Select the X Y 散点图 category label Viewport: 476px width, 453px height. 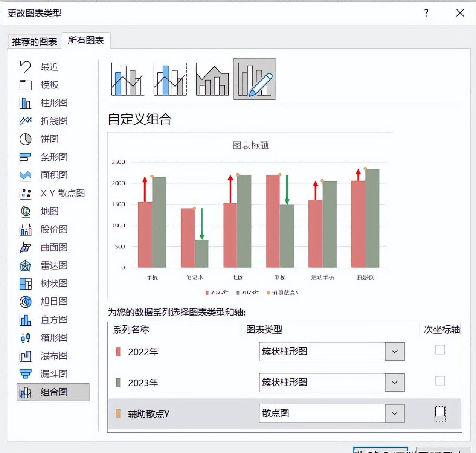pos(63,193)
